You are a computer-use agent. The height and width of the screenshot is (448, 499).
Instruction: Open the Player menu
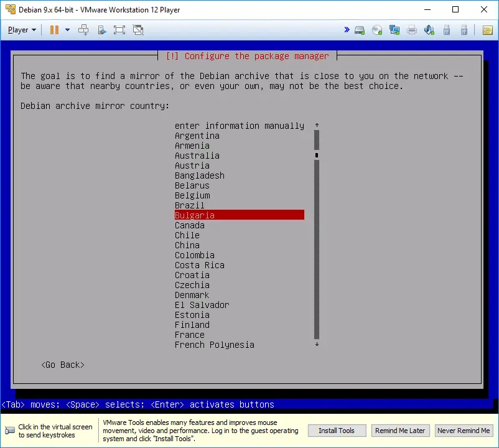(x=22, y=30)
